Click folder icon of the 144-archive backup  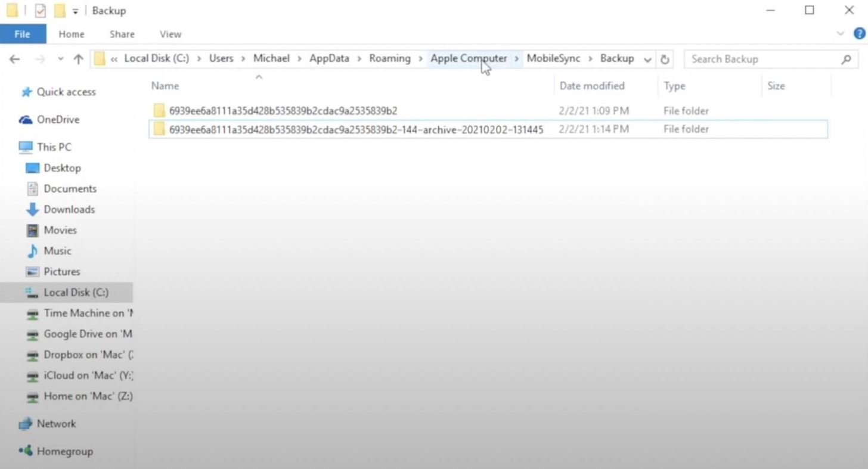(159, 129)
